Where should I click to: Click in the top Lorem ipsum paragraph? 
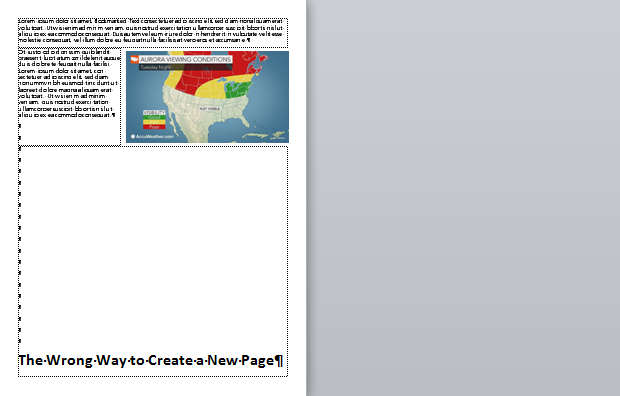pyautogui.click(x=151, y=31)
